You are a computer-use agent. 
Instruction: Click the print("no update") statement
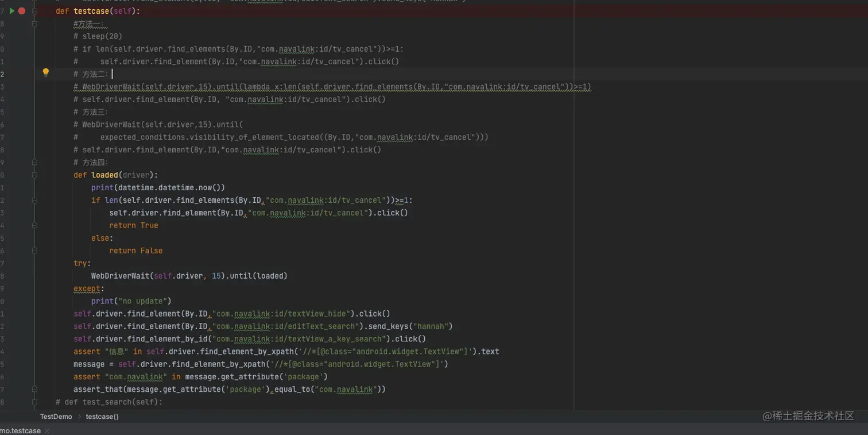pos(131,301)
